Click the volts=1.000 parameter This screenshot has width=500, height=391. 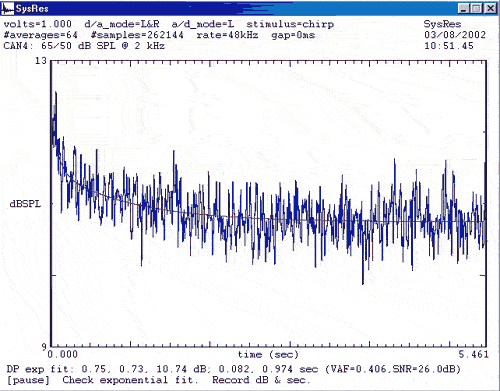tap(38, 24)
